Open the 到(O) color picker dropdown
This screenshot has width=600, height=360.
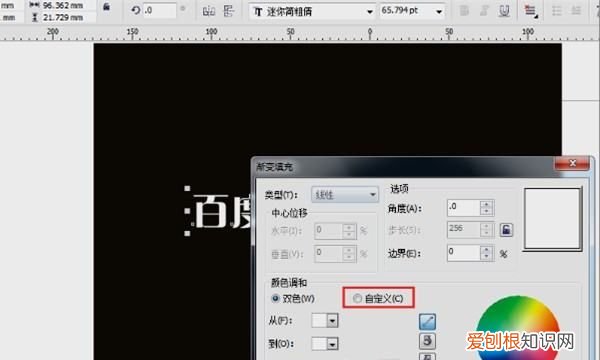(332, 344)
